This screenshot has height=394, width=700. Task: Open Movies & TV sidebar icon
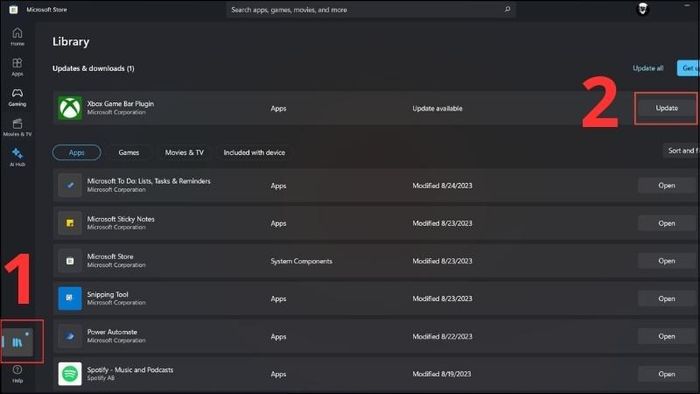pyautogui.click(x=17, y=127)
